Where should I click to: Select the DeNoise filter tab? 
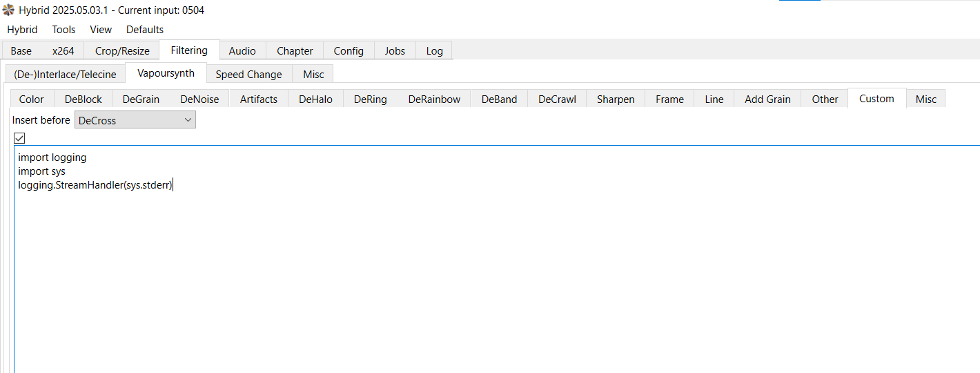point(199,99)
